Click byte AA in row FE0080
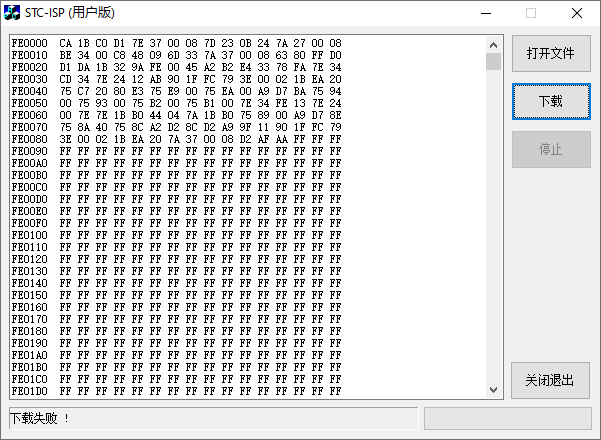The width and height of the screenshot is (601, 440). click(x=281, y=139)
